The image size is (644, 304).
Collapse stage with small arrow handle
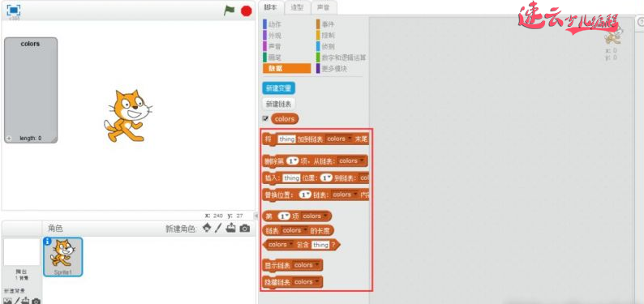(256, 216)
